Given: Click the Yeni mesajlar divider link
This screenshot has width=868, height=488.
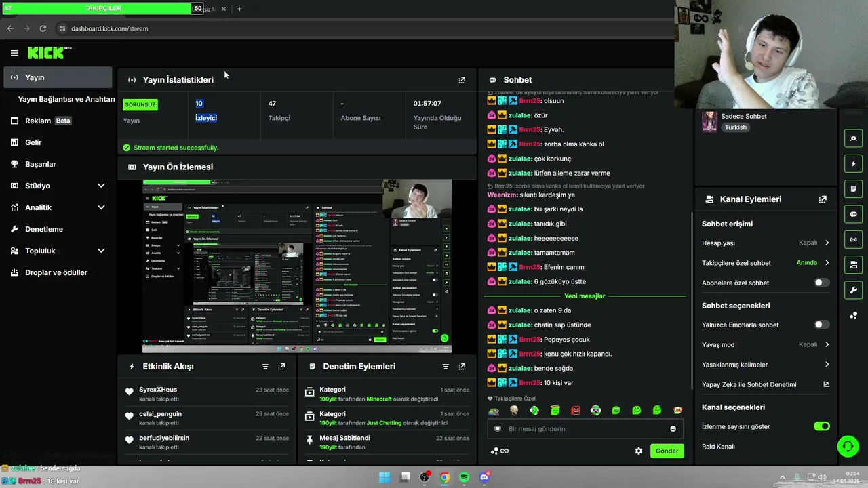Looking at the screenshot, I should [585, 296].
